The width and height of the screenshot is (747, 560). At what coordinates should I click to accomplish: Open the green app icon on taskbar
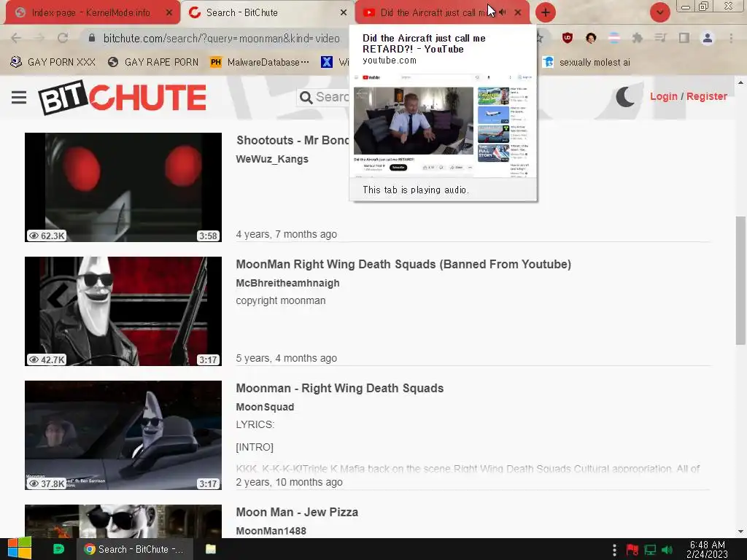58,549
